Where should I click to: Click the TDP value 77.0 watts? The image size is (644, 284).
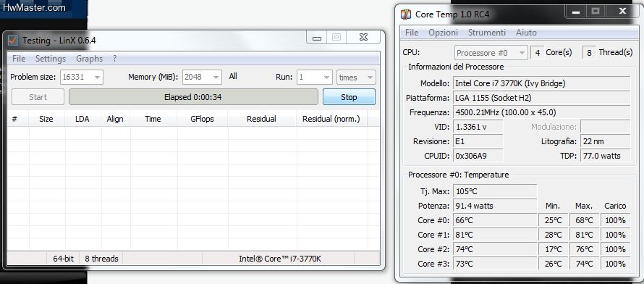click(605, 156)
